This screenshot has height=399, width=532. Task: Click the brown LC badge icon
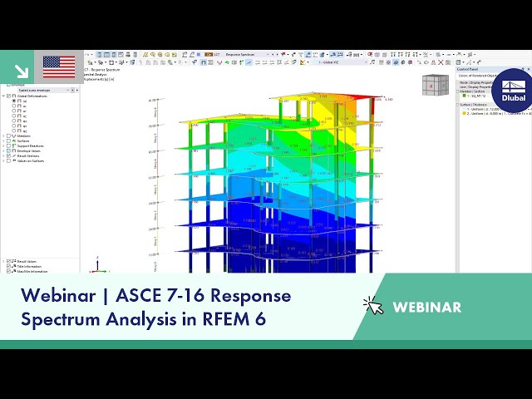pyautogui.click(x=209, y=54)
